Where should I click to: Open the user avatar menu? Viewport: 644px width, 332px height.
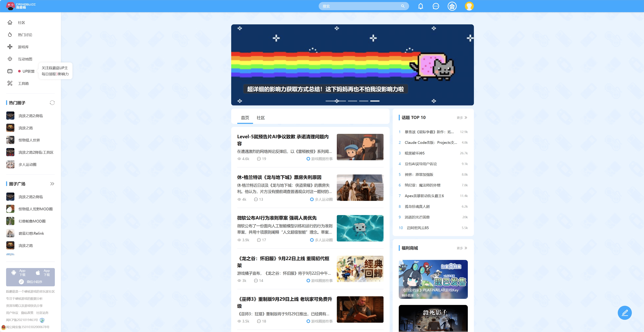click(x=469, y=6)
